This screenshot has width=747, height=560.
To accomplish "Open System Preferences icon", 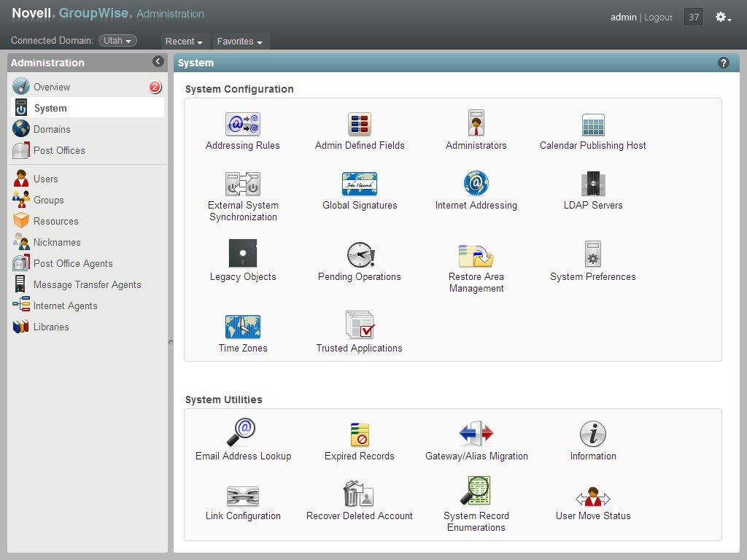I will click(x=592, y=255).
